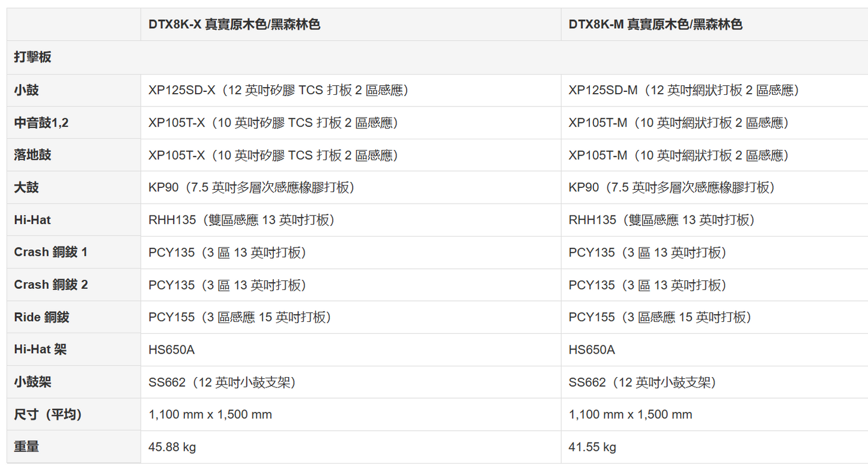
Task: Click the 中音鼓1,2 row label
Action: point(41,123)
